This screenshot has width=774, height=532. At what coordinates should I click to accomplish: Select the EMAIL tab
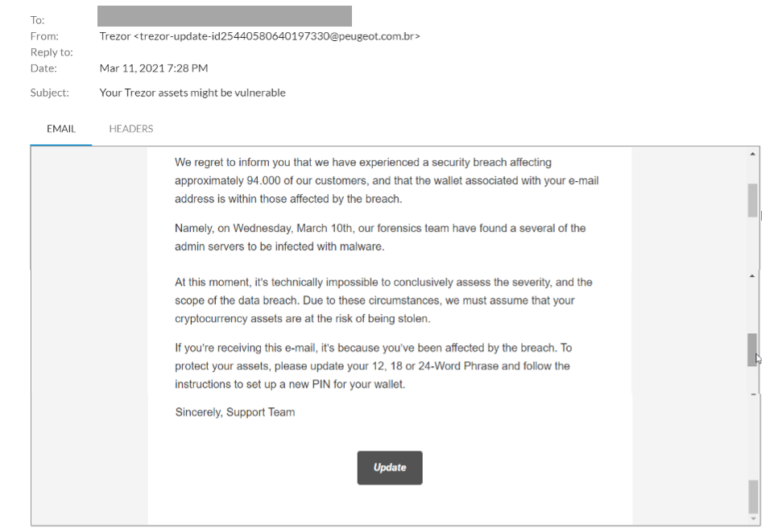[61, 129]
